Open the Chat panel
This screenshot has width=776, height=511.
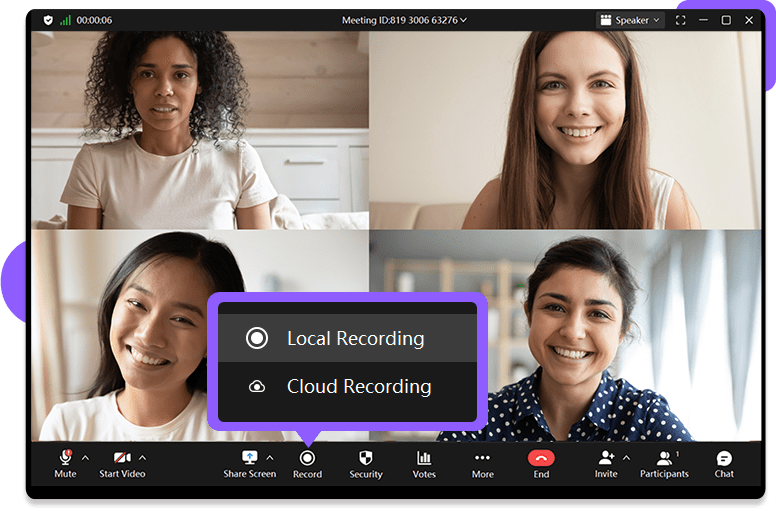[x=724, y=464]
